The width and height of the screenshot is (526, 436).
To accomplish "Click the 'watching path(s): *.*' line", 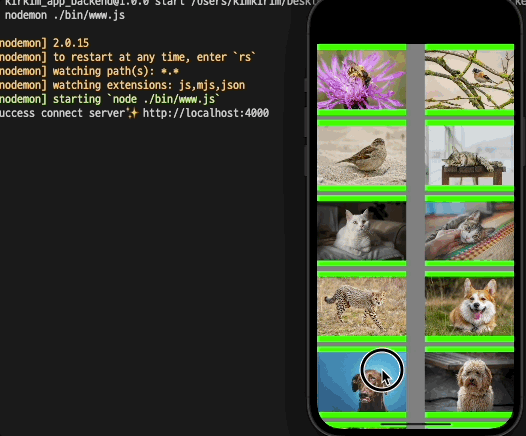I will click(x=89, y=71).
